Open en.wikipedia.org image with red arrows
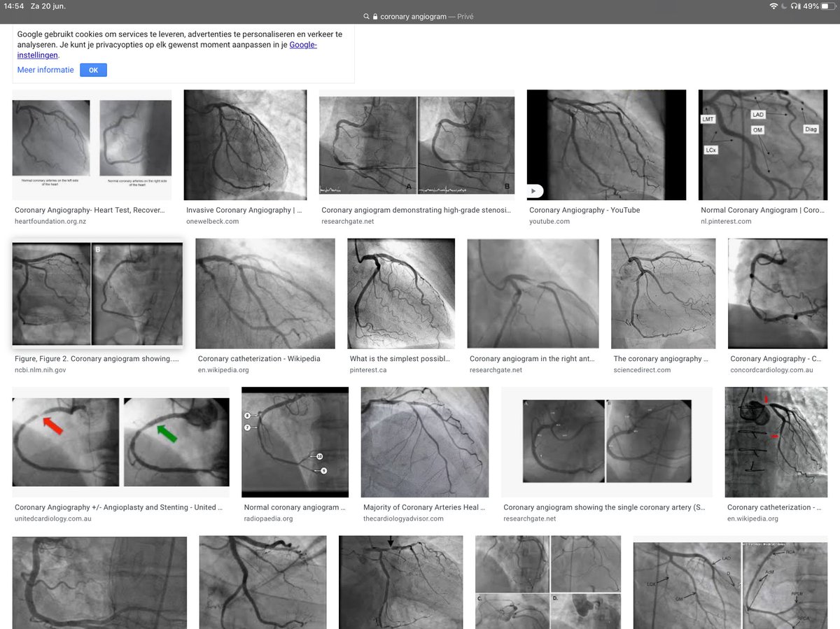Image resolution: width=840 pixels, height=629 pixels. click(776, 442)
